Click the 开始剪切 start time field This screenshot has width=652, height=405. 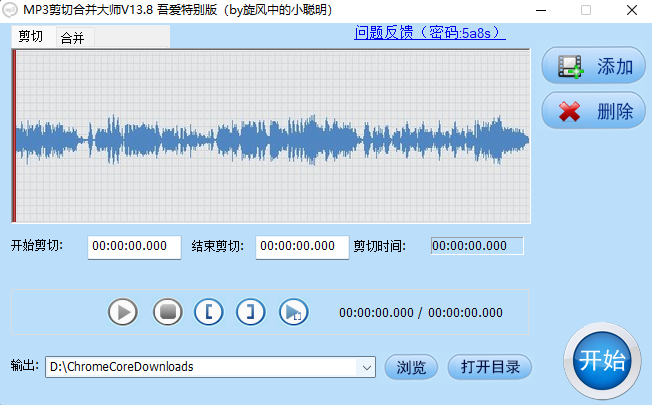pyautogui.click(x=134, y=247)
